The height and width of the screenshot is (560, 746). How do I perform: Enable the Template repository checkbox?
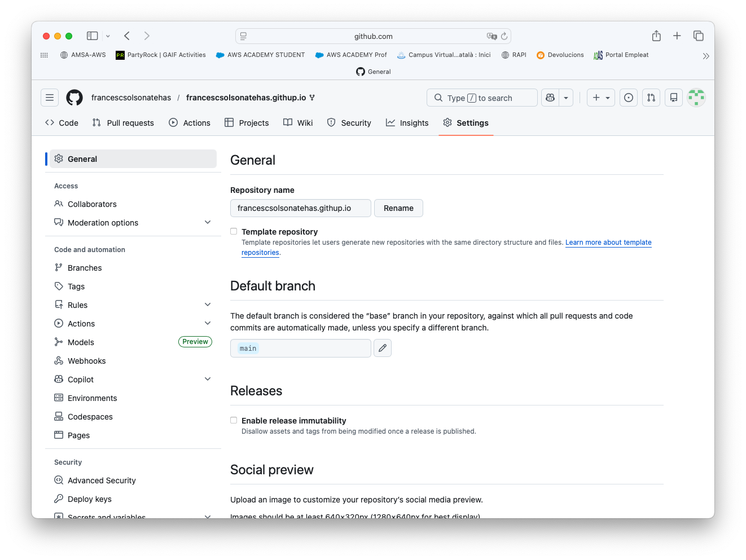(x=234, y=231)
